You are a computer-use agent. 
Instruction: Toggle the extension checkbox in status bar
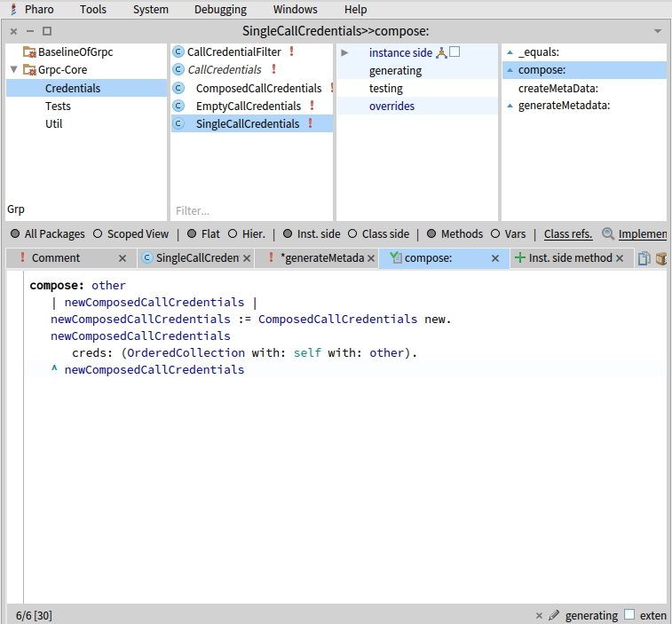(x=629, y=614)
